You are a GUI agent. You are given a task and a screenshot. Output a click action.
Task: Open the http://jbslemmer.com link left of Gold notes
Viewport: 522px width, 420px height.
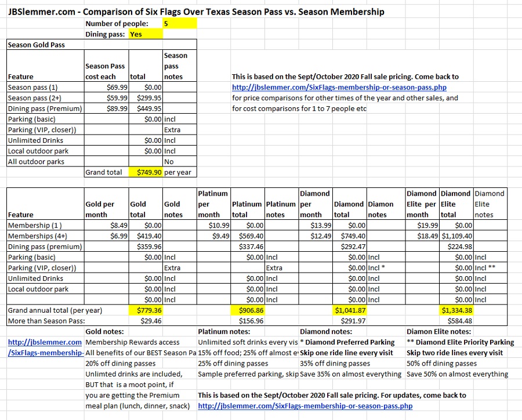point(45,342)
